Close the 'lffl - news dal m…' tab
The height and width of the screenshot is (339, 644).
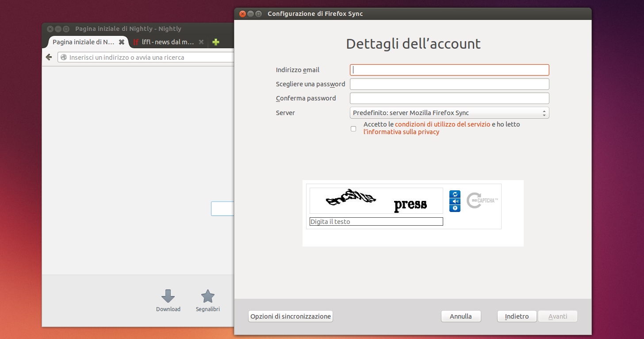click(201, 42)
